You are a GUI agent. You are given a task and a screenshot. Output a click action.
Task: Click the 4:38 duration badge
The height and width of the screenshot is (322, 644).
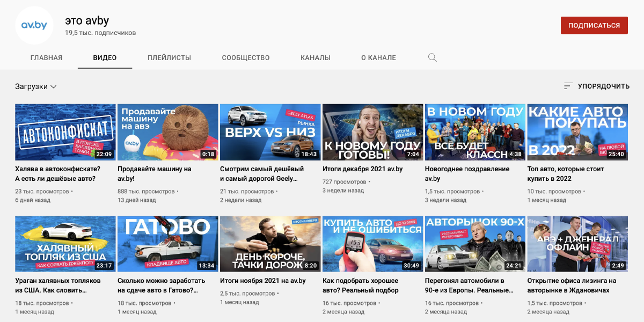[x=516, y=155]
